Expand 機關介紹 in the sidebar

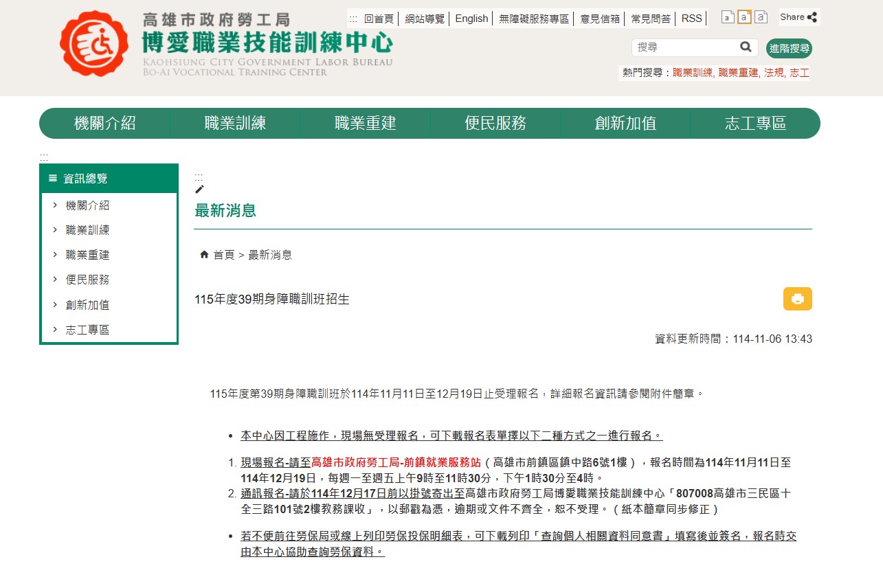pos(87,205)
